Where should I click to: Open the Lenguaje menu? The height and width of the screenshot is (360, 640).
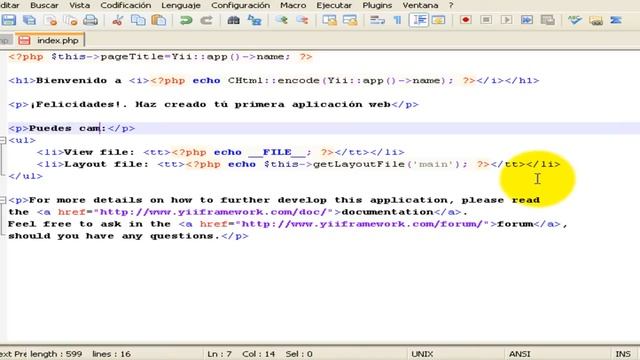pyautogui.click(x=181, y=5)
